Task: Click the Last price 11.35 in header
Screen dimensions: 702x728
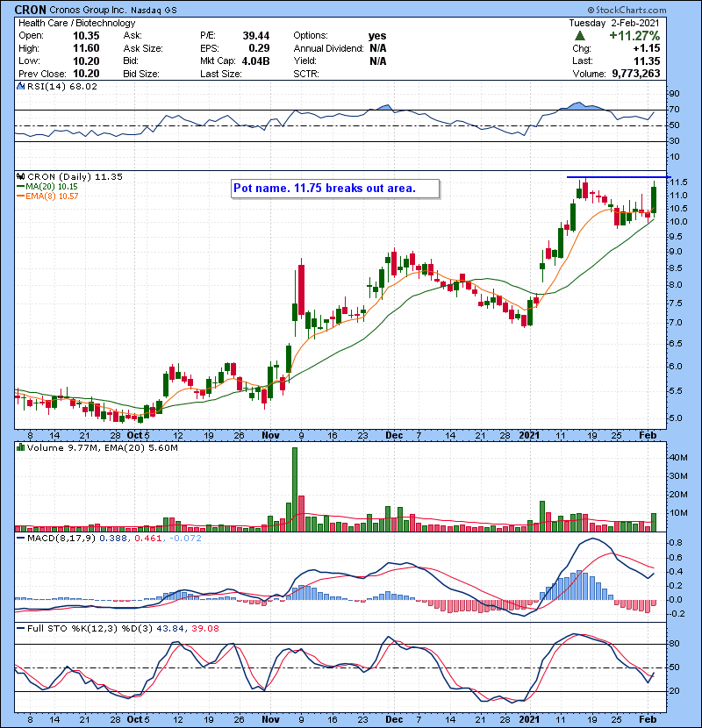Action: pos(648,61)
